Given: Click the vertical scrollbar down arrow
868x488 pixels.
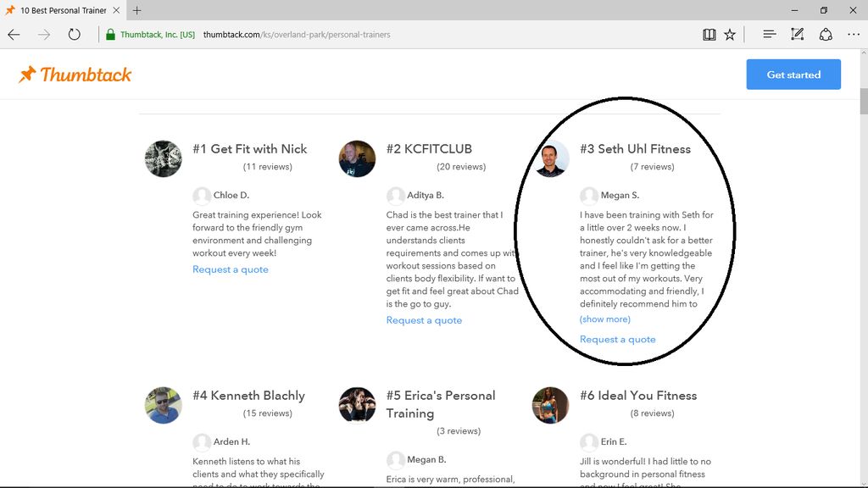Looking at the screenshot, I should [862, 481].
